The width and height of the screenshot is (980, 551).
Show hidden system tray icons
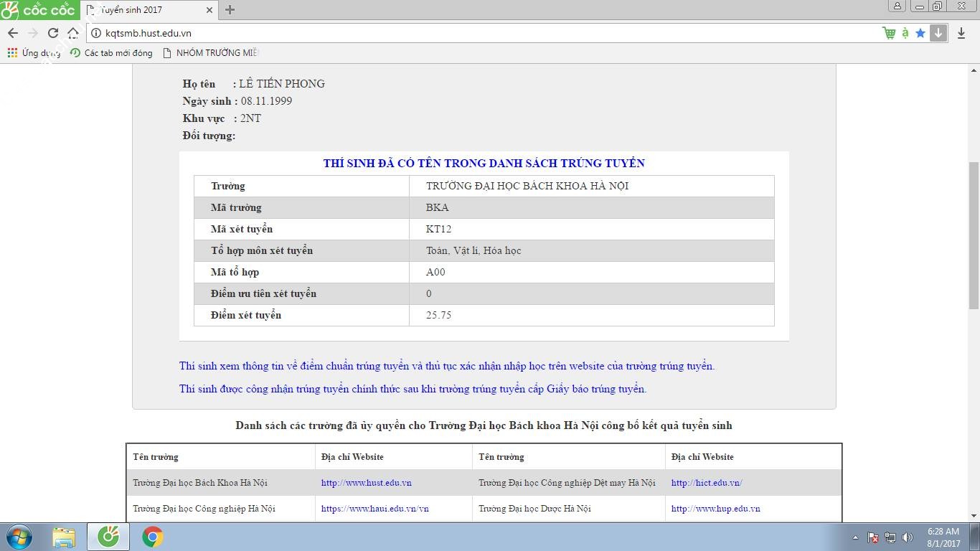855,537
